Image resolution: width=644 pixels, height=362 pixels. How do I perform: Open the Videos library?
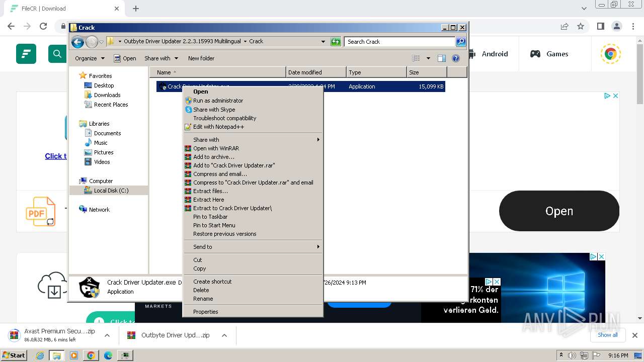pyautogui.click(x=102, y=162)
